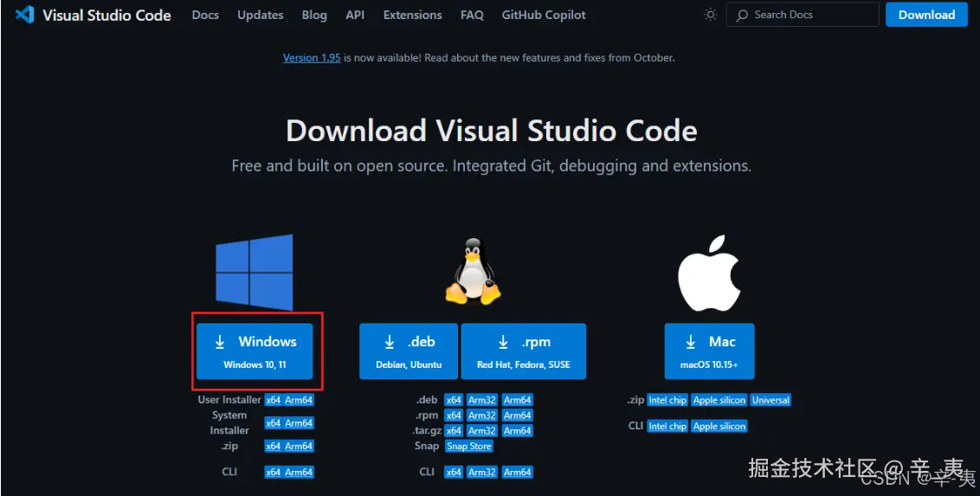Open the Version 1.95 link
This screenshot has height=496, width=980.
click(312, 57)
